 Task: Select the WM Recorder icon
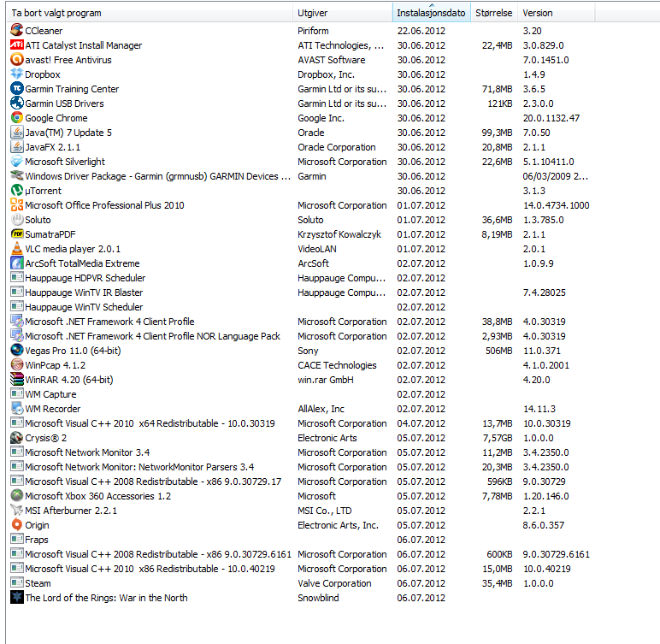pyautogui.click(x=17, y=408)
